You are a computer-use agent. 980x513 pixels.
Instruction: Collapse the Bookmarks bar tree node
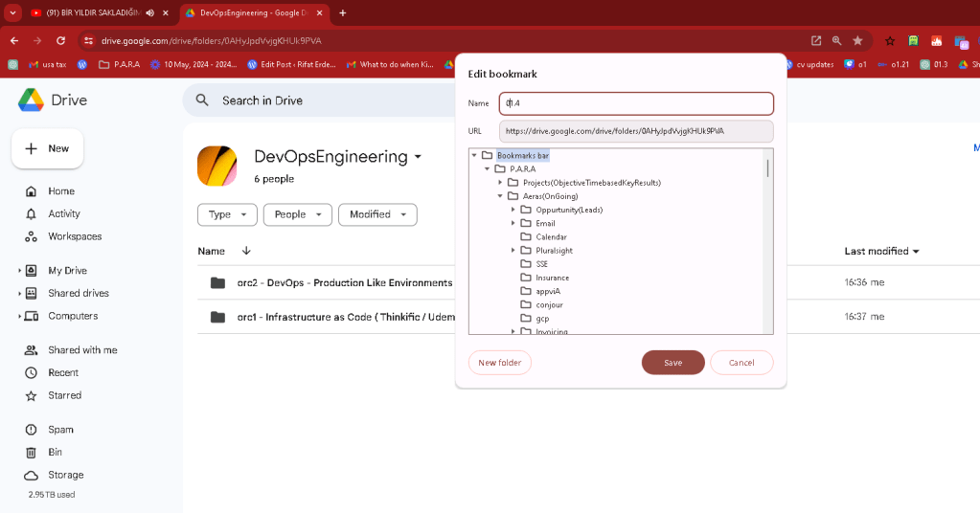[x=474, y=155]
